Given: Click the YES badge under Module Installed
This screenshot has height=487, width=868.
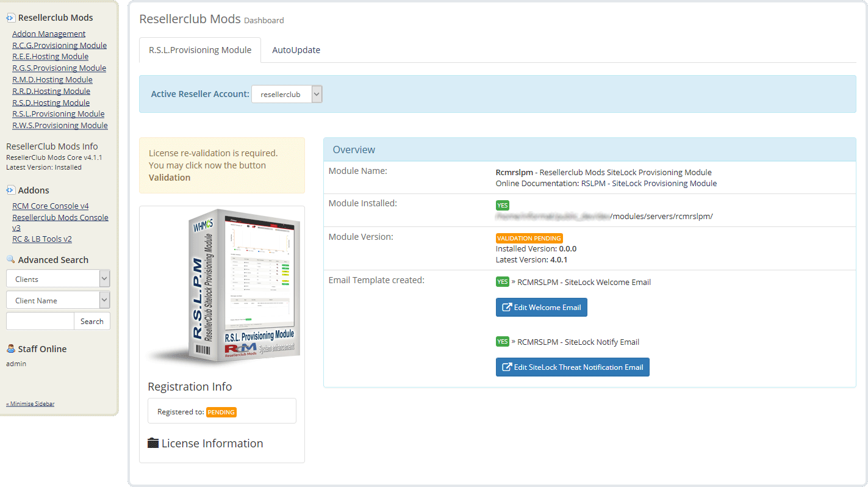Looking at the screenshot, I should click(x=503, y=205).
